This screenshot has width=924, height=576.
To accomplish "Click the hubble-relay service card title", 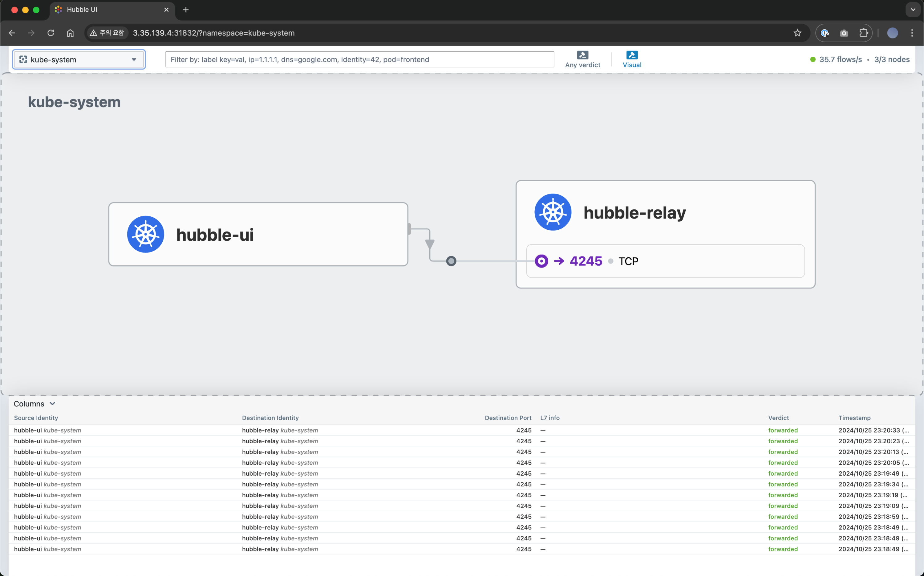I will pyautogui.click(x=634, y=212).
